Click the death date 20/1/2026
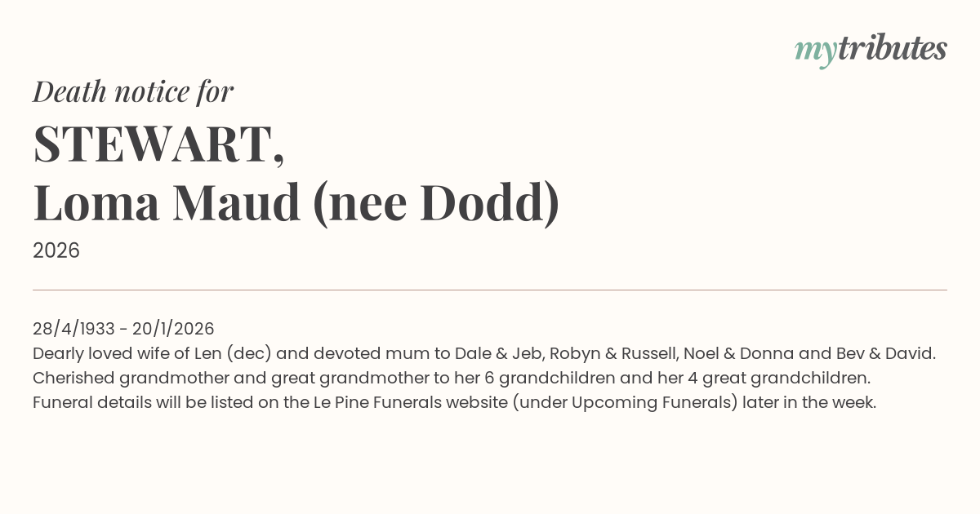 pyautogui.click(x=173, y=329)
